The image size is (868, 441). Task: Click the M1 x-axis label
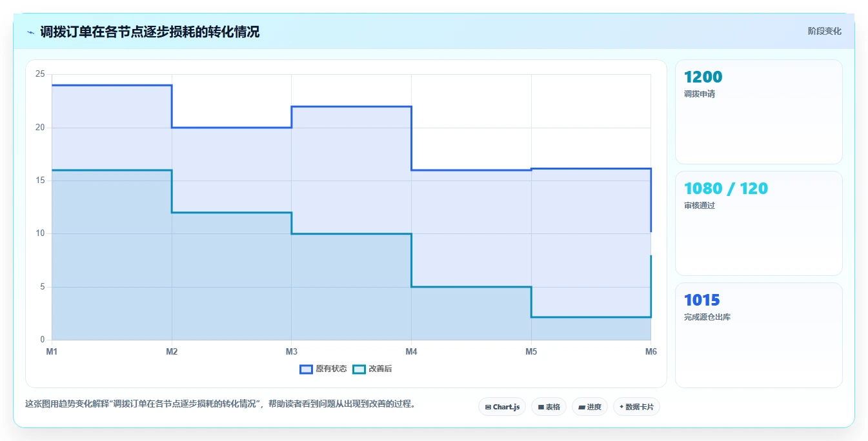pyautogui.click(x=52, y=351)
